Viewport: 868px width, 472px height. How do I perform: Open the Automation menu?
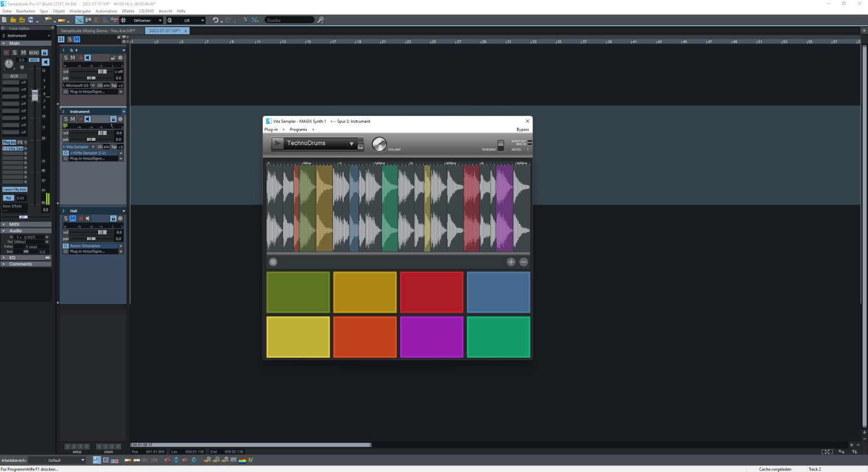pos(106,11)
